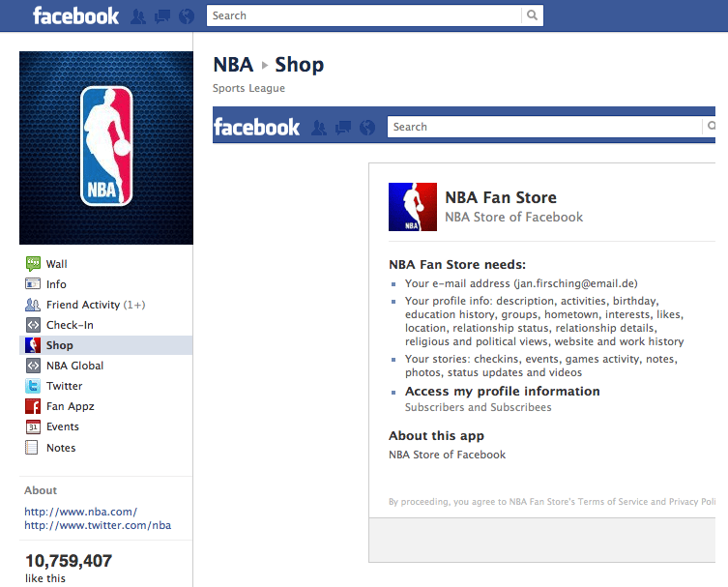The image size is (728, 587).
Task: Click the NBA profile picture
Action: 106,148
